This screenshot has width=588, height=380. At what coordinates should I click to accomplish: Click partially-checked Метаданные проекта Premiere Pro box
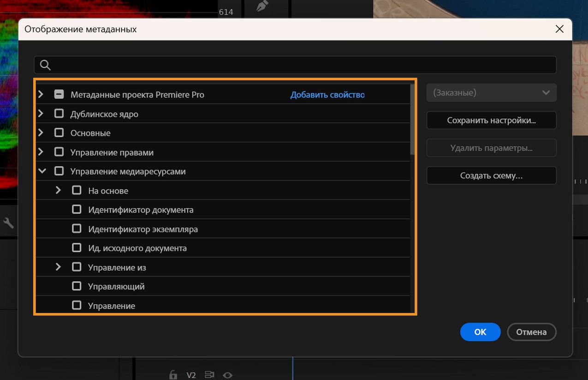pyautogui.click(x=59, y=94)
